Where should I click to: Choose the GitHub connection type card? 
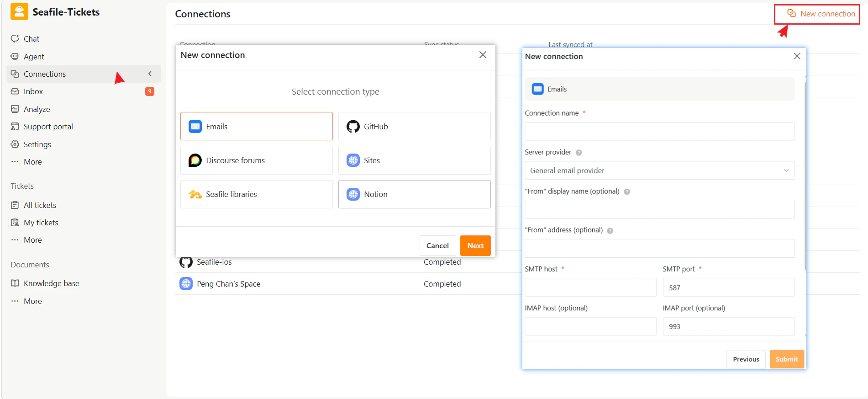(x=415, y=126)
